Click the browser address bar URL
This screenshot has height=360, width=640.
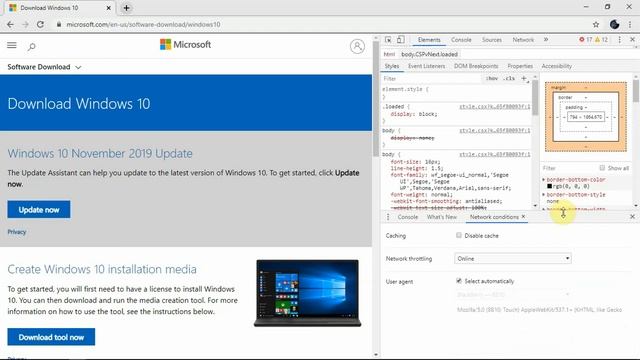coord(143,24)
